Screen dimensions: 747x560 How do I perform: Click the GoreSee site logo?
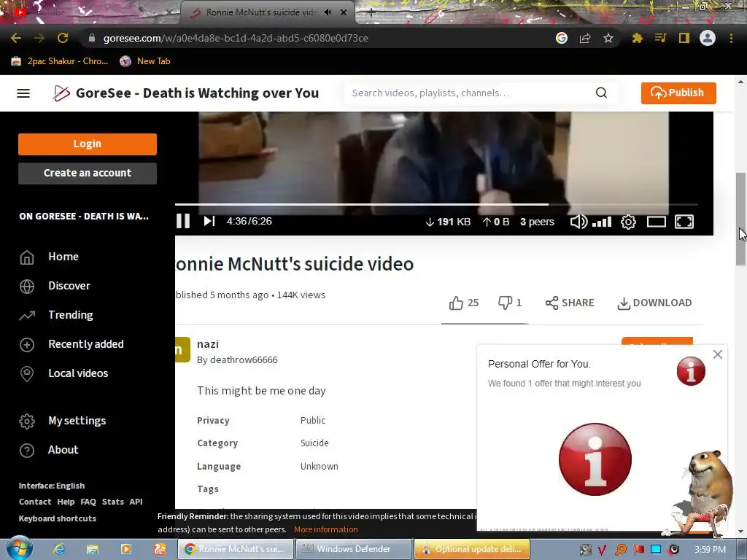point(61,93)
